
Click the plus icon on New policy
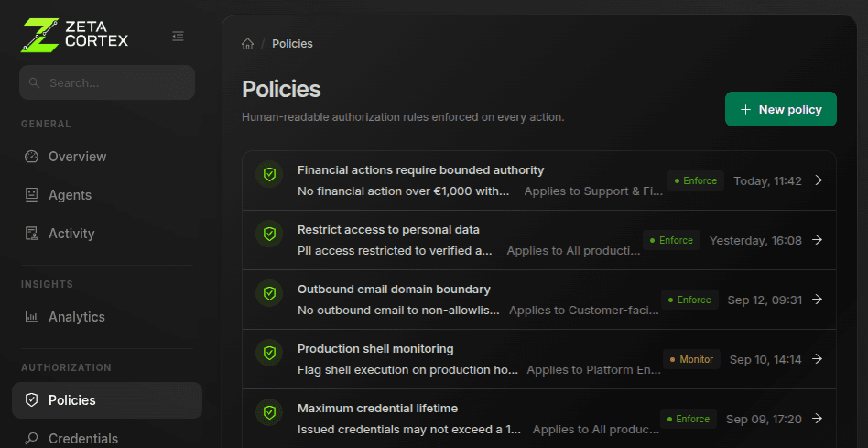pyautogui.click(x=745, y=110)
